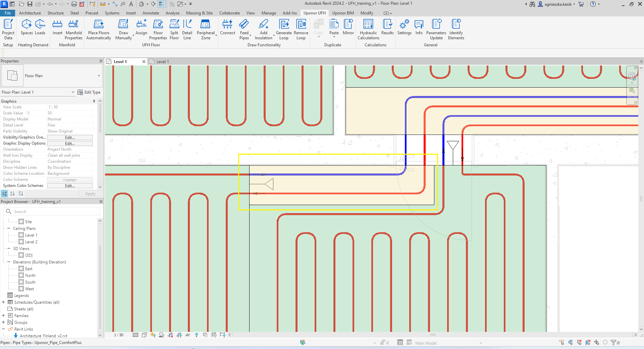Screen dimensions: 644x349
Task: Click the Color Scheme <none> button
Action: pyautogui.click(x=70, y=180)
